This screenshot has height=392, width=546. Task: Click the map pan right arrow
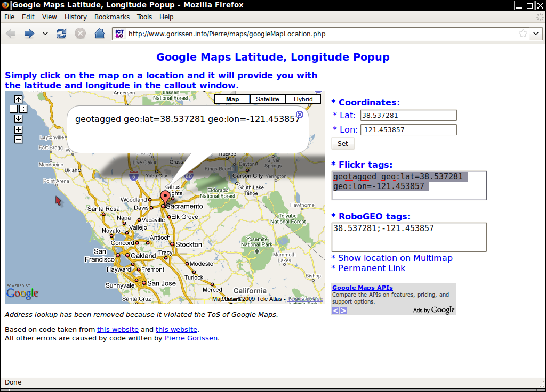[23, 109]
